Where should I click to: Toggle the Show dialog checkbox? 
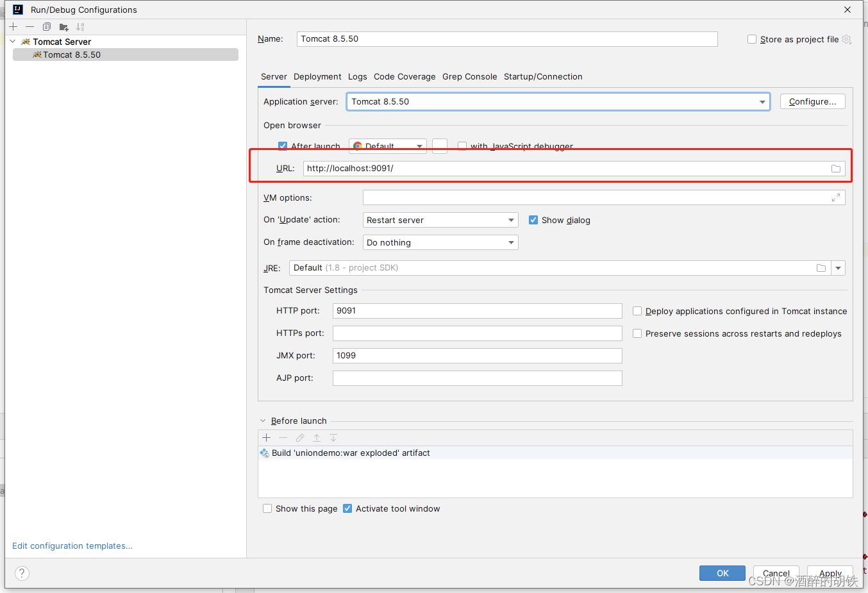[x=533, y=220]
